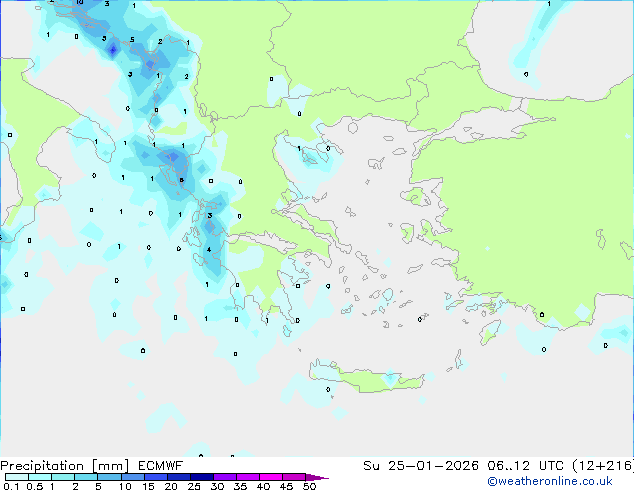634x490 pixels.
Task: Click the 'Precipitation [mm]' title text
Action: [x=64, y=466]
